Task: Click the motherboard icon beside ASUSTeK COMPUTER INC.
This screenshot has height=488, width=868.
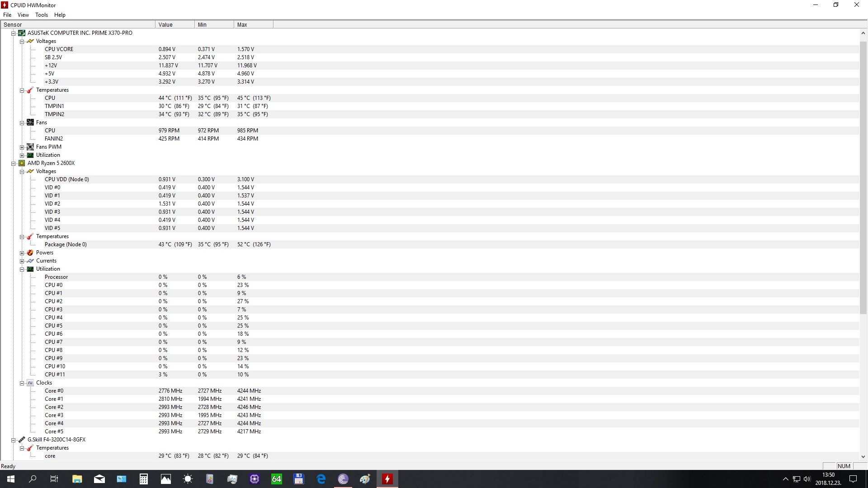Action: point(22,33)
